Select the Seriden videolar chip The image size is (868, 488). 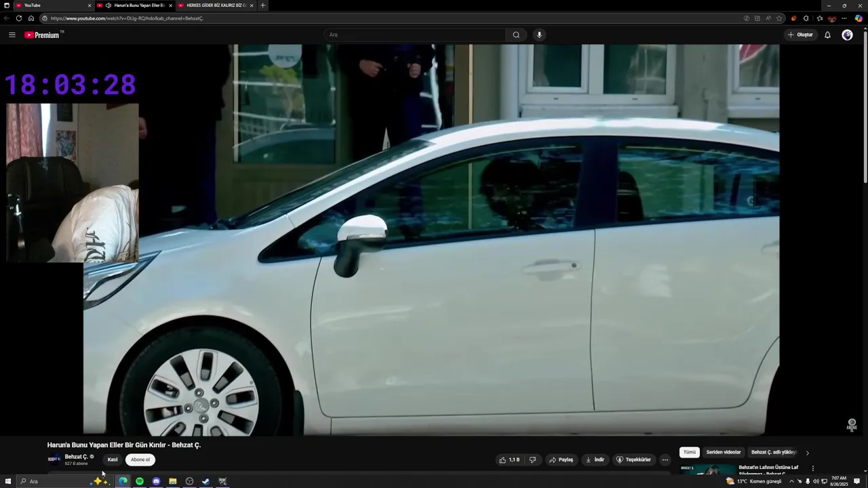pos(724,452)
